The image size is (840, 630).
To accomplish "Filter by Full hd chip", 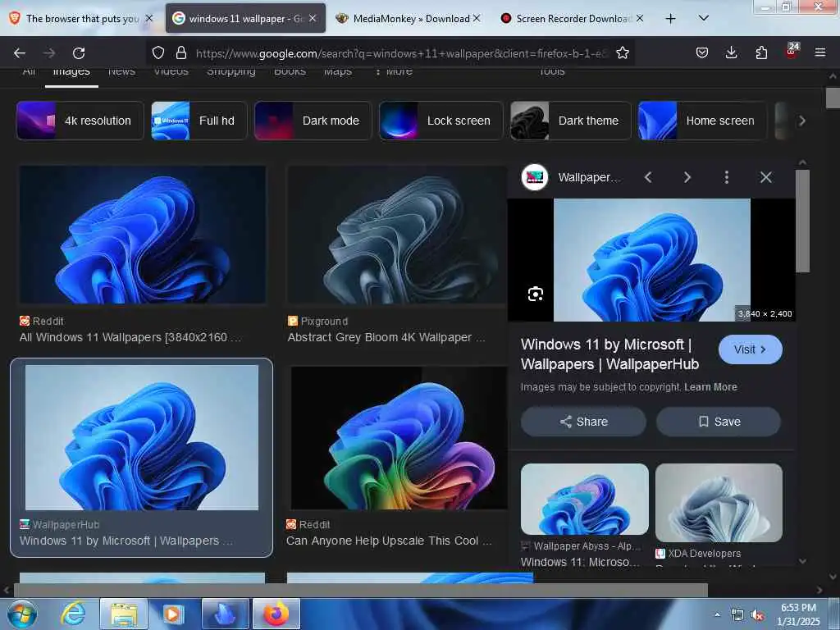I will (x=199, y=121).
